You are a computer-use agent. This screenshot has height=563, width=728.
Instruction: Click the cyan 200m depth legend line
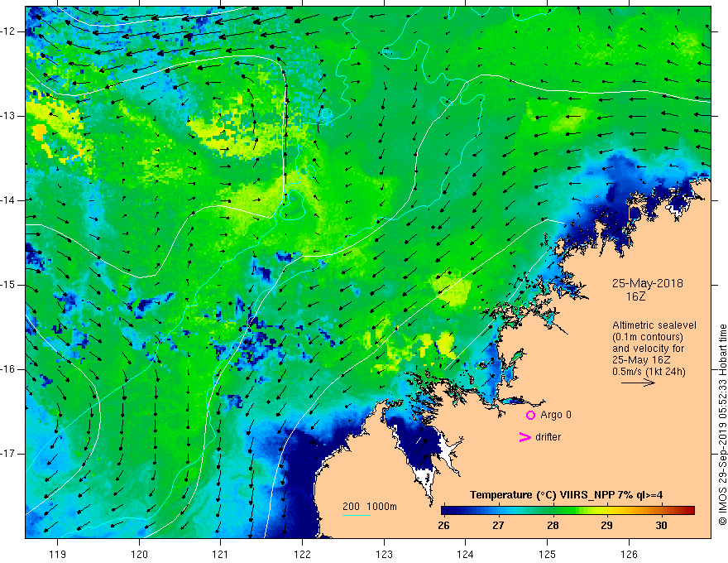click(x=356, y=515)
